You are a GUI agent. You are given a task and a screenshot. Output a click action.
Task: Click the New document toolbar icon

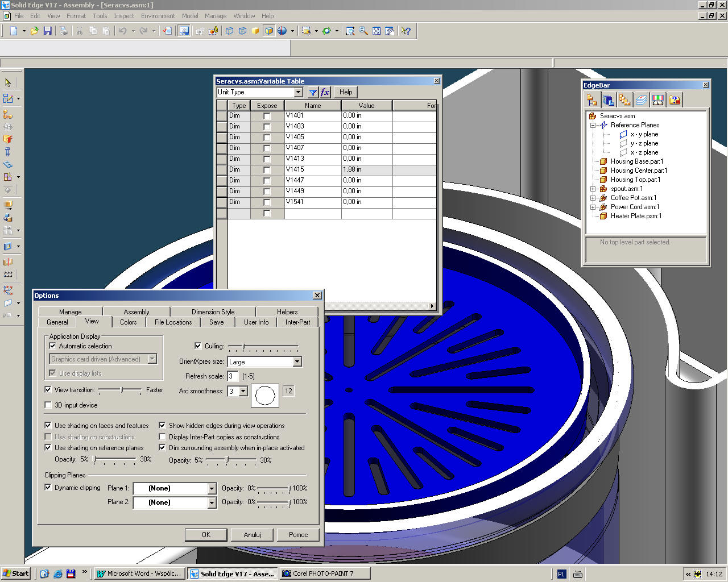(x=14, y=31)
